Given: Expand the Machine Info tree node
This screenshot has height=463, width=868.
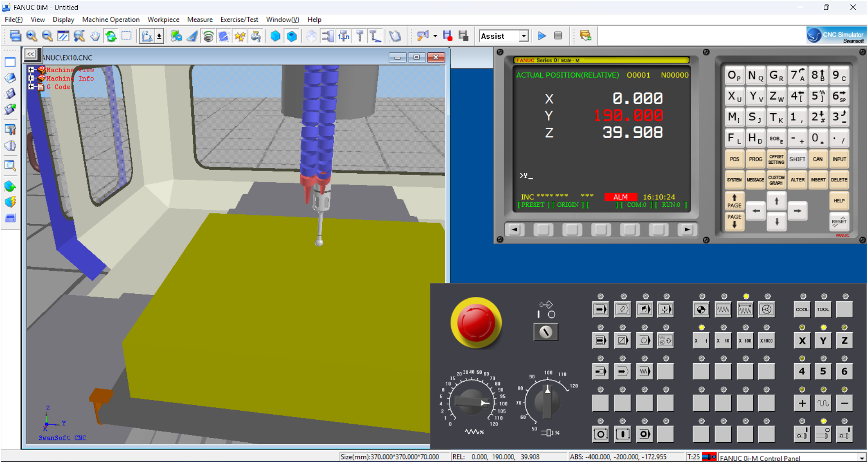Looking at the screenshot, I should 31,78.
